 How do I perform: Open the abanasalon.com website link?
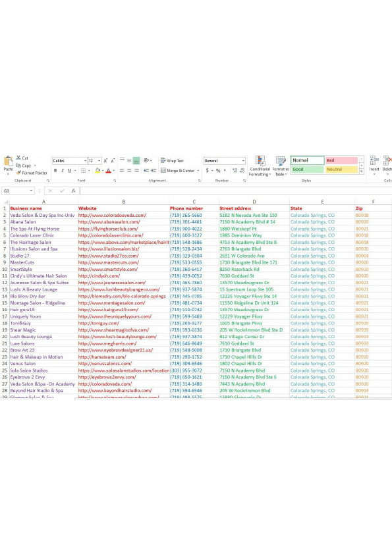(x=109, y=222)
